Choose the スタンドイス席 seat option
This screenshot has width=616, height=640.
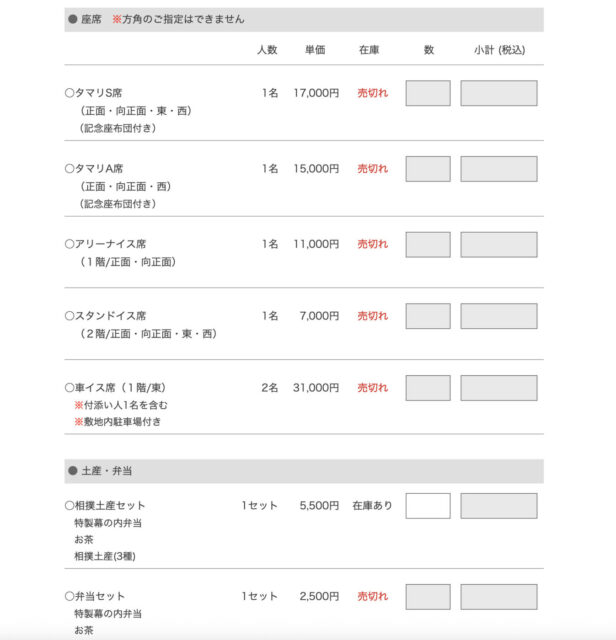point(70,316)
